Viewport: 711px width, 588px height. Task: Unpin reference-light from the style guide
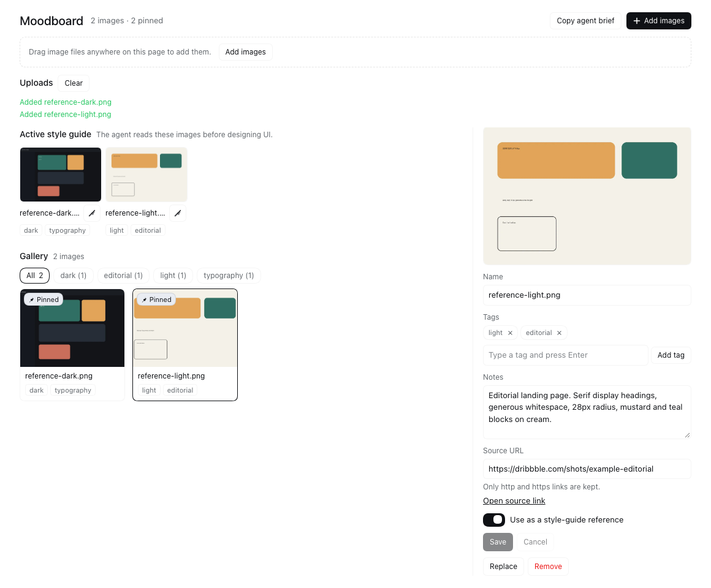[178, 213]
